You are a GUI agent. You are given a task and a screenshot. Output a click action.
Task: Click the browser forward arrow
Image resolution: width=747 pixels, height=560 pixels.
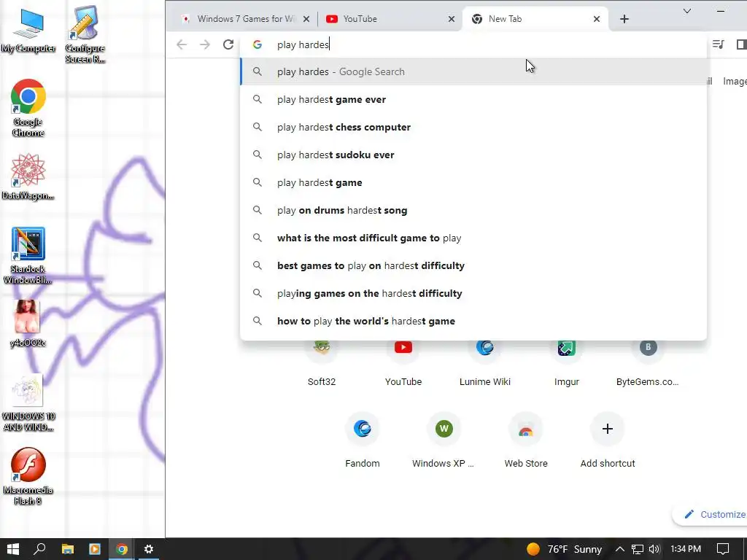205,44
